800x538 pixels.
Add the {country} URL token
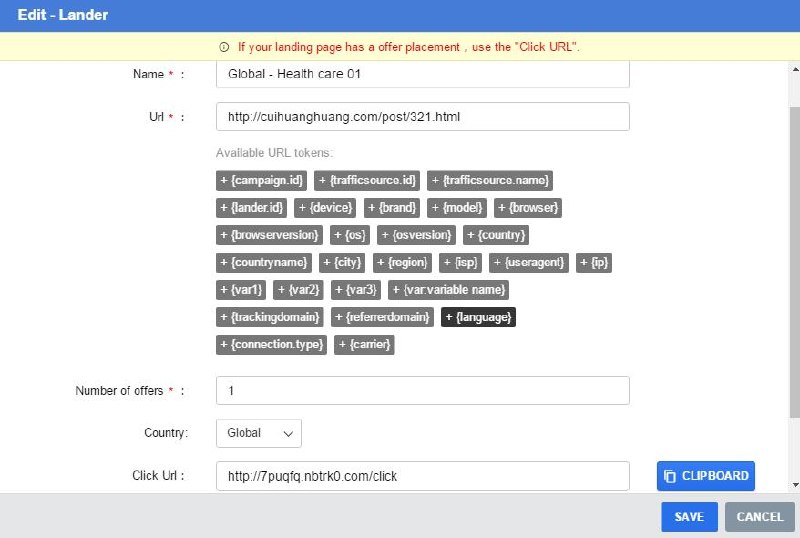pos(497,235)
